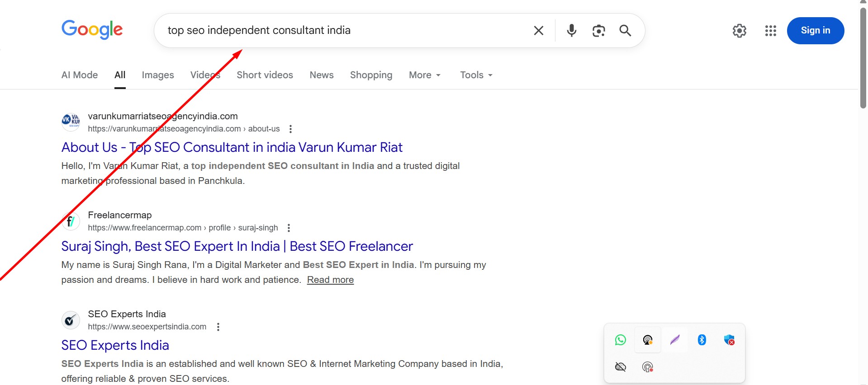The height and width of the screenshot is (385, 868).
Task: Open WhatsApp from the system tray
Action: point(621,340)
